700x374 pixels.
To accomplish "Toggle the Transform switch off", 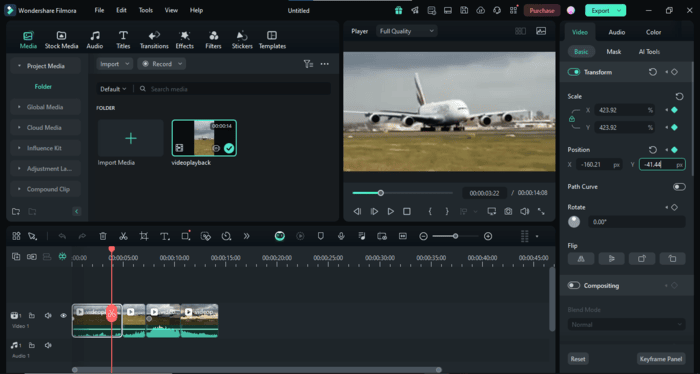I will [574, 72].
